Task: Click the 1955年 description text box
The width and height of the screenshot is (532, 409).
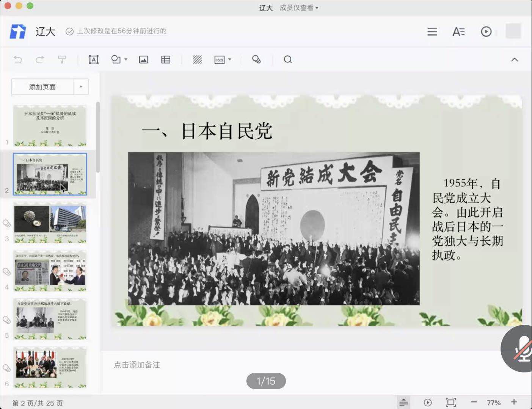Action: [468, 219]
